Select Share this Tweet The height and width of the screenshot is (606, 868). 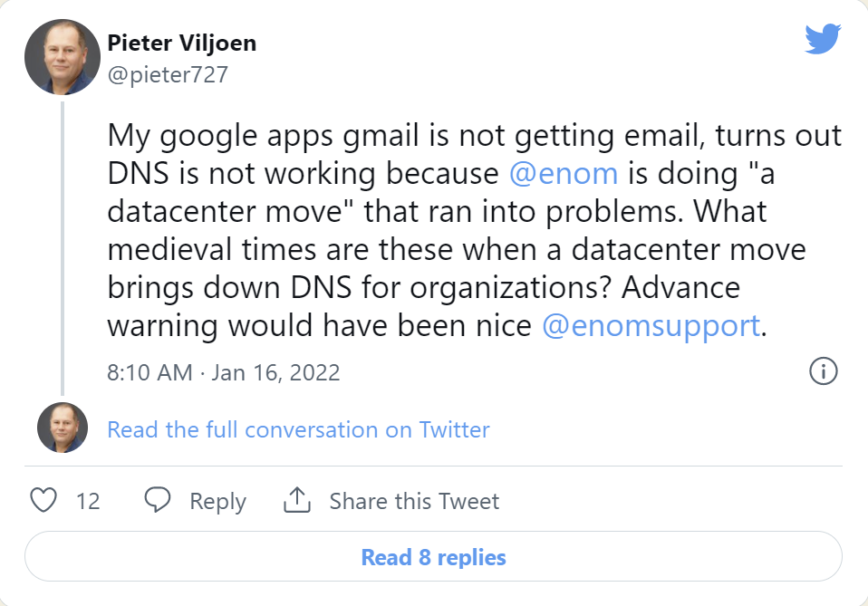414,501
